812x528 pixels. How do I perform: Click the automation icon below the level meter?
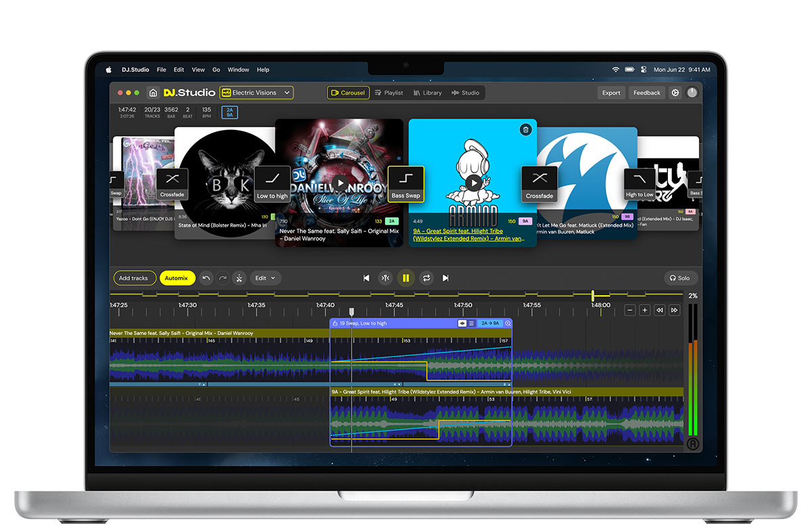point(692,444)
